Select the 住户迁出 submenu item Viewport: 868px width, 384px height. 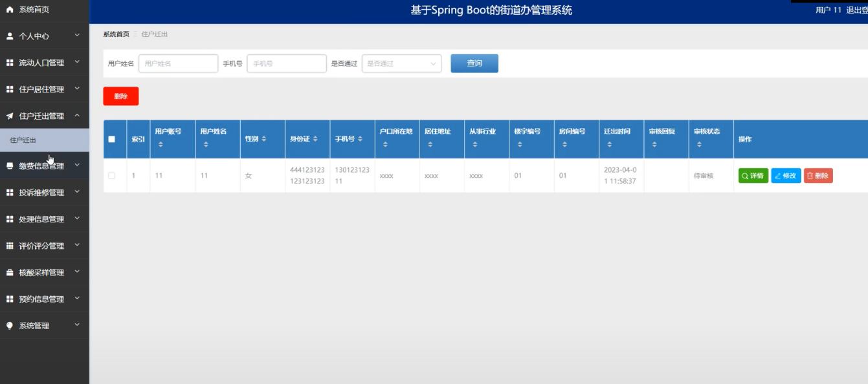(44, 140)
